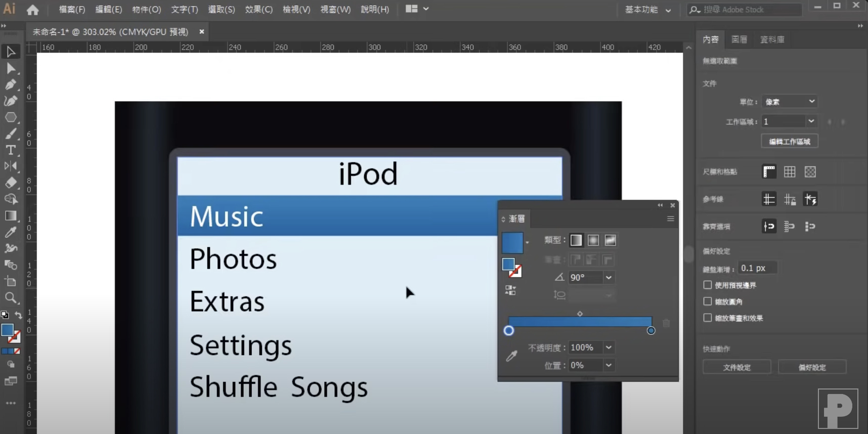The height and width of the screenshot is (434, 868).
Task: Select the Eraser tool
Action: (11, 183)
